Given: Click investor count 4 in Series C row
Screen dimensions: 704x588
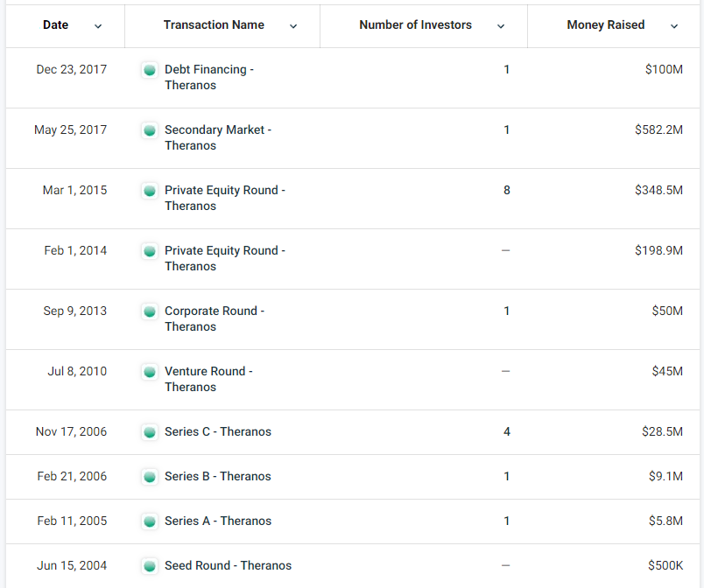Looking at the screenshot, I should (506, 431).
